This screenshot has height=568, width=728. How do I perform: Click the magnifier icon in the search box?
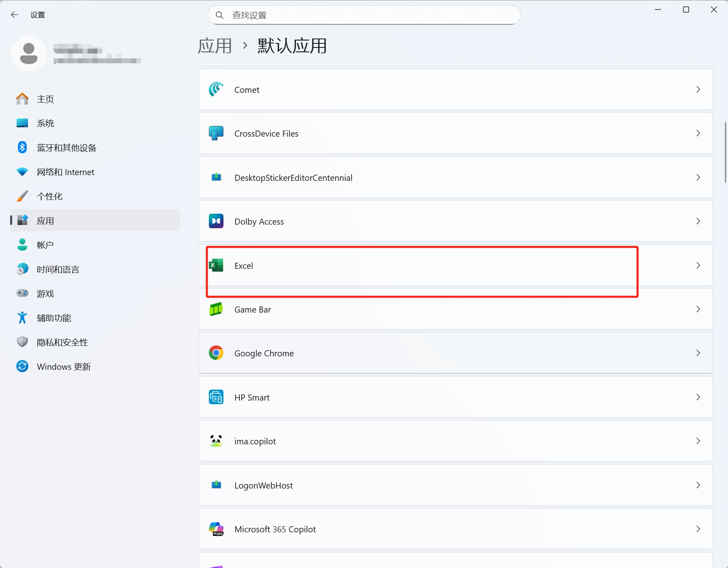[x=219, y=15]
